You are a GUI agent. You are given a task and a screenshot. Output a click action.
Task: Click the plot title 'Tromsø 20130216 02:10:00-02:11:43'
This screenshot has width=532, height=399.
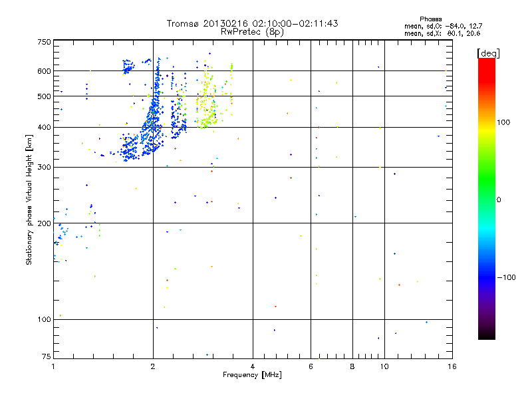[x=252, y=23]
